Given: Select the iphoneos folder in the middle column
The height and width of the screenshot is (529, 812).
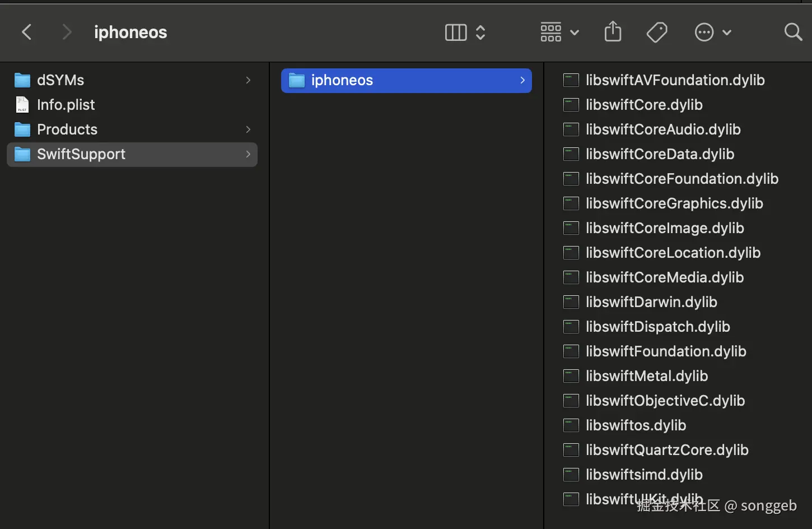Looking at the screenshot, I should tap(342, 80).
